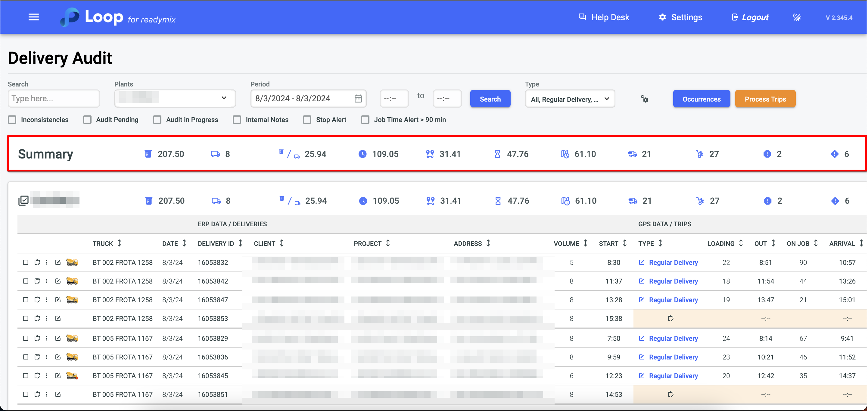Image resolution: width=868 pixels, height=411 pixels.
Task: Click the clipboard icon for delivery 16053829
Action: [37, 338]
